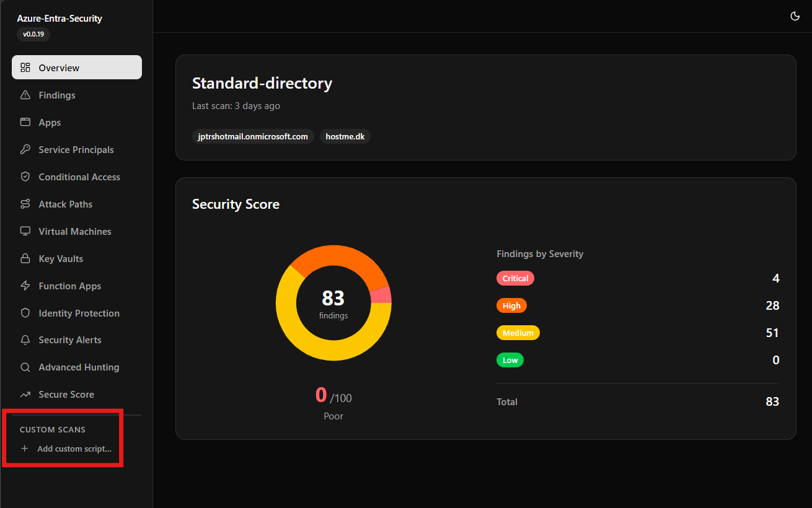
Task: Select the Critical severity badge
Action: coord(515,278)
